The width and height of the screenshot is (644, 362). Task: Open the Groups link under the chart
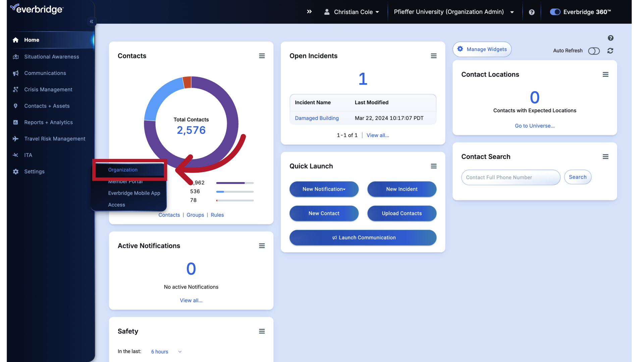tap(195, 215)
